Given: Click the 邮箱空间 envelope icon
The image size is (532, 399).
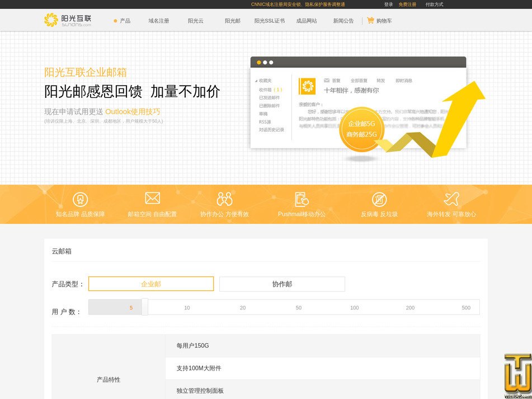Looking at the screenshot, I should [x=152, y=198].
